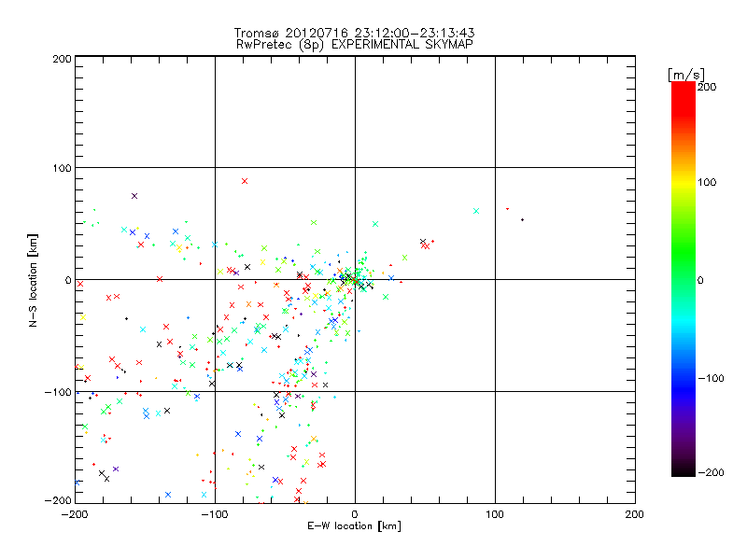Screen dimensions: 747x560
Task: Click the colorbar label -200 at bottom
Action: point(711,472)
